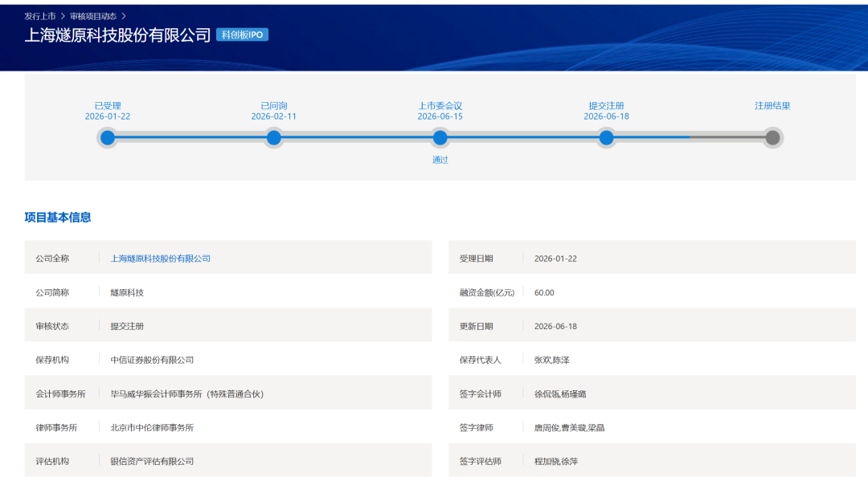The width and height of the screenshot is (868, 485).
Task: Click 毕马威华振会计师事务所 accounting firm value
Action: click(186, 393)
